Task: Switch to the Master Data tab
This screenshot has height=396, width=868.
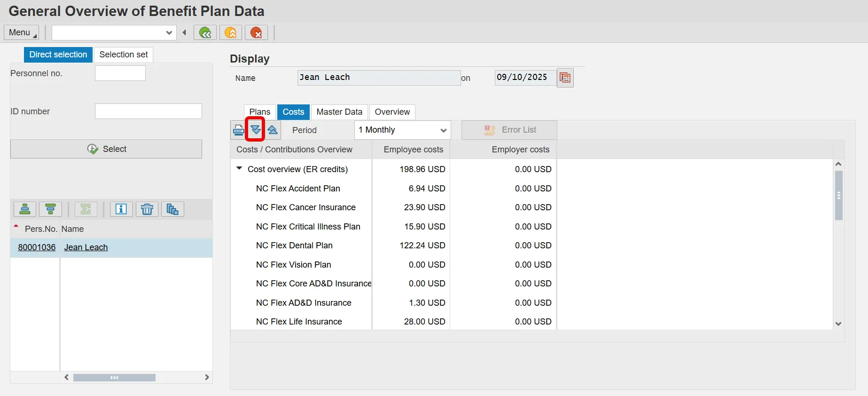Action: tap(339, 112)
